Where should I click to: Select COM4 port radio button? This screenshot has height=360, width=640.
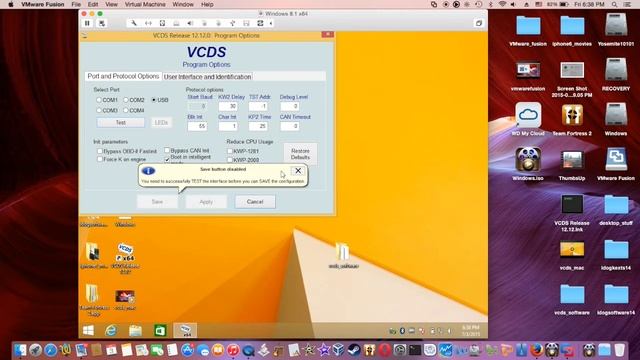point(126,110)
